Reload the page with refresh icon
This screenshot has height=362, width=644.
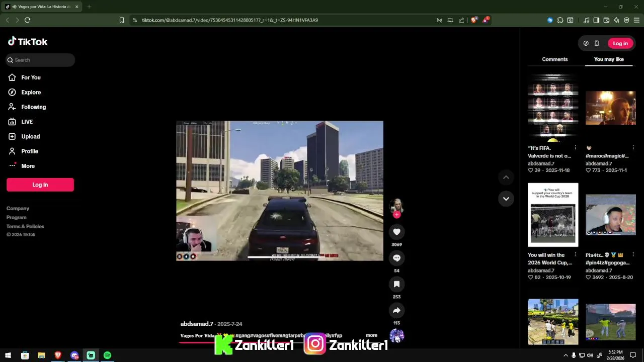27,20
